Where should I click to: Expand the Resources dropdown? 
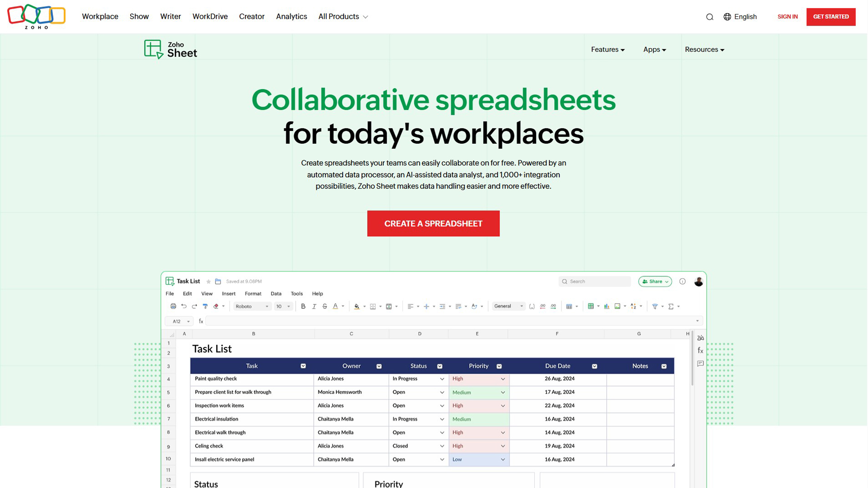705,50
